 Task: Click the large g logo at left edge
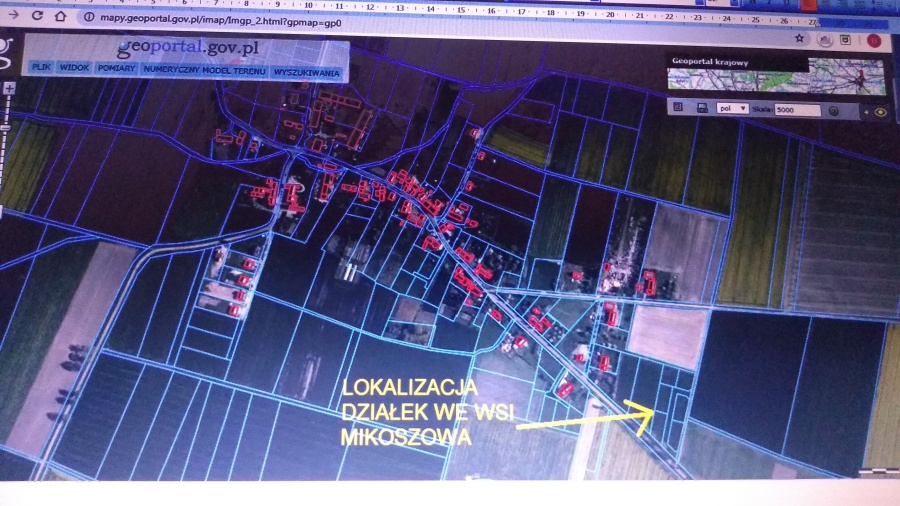pos(6,53)
